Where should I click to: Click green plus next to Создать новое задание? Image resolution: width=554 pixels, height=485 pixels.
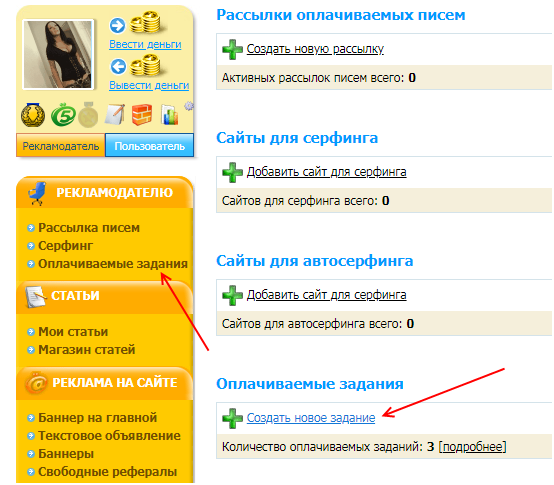[x=232, y=418]
